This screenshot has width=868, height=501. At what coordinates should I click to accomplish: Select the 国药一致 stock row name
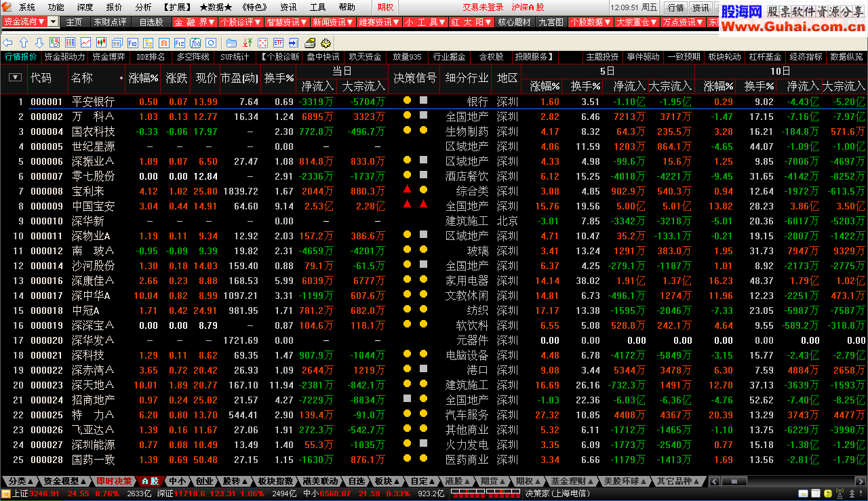[93, 460]
